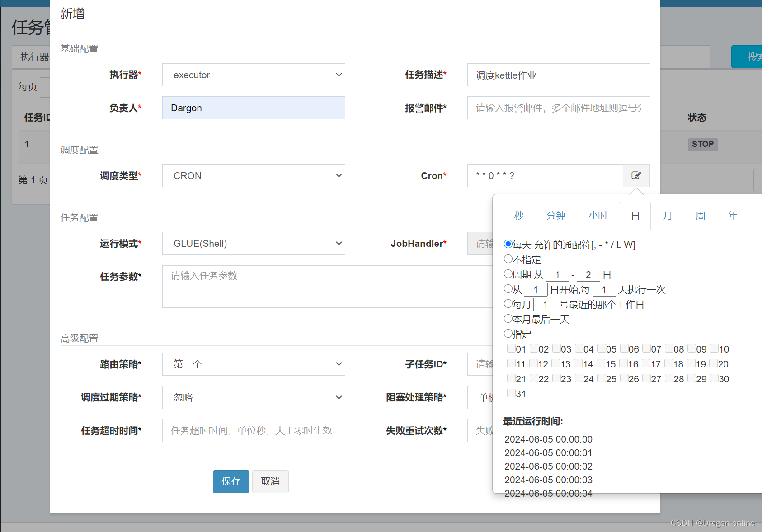This screenshot has height=532, width=762.
Task: Click the 周期 start day input box
Action: pos(557,274)
